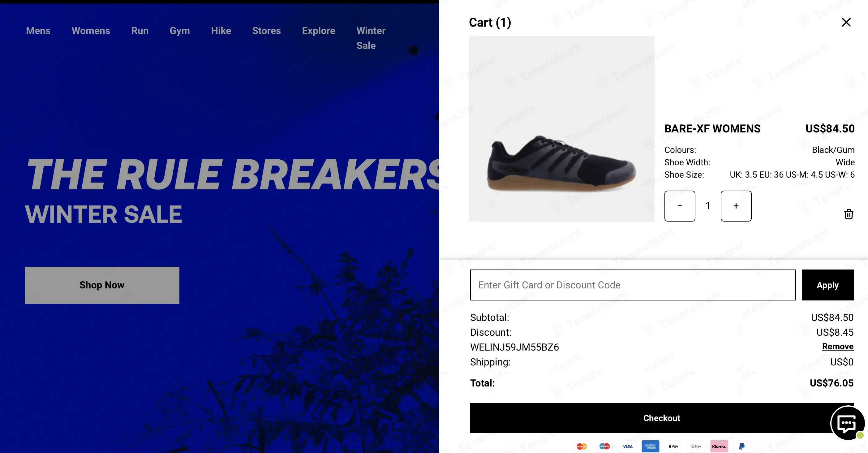Click the Google Pay icon

point(696,446)
